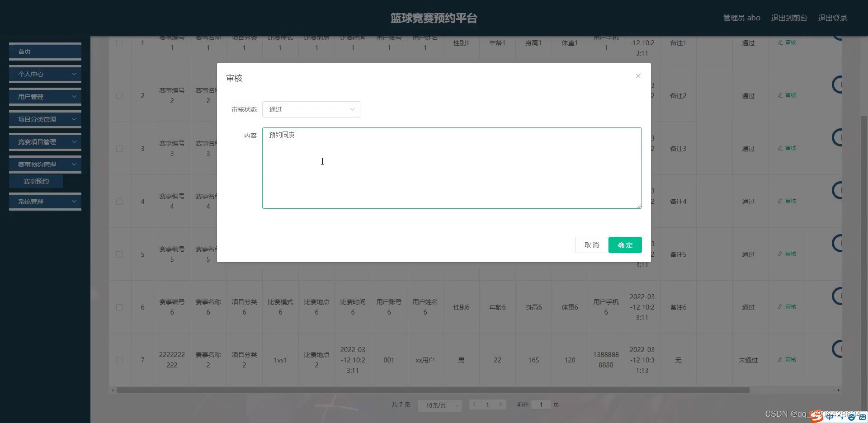Click the 13888888888 phone cell
Viewport: 868px width, 423px height.
point(606,360)
